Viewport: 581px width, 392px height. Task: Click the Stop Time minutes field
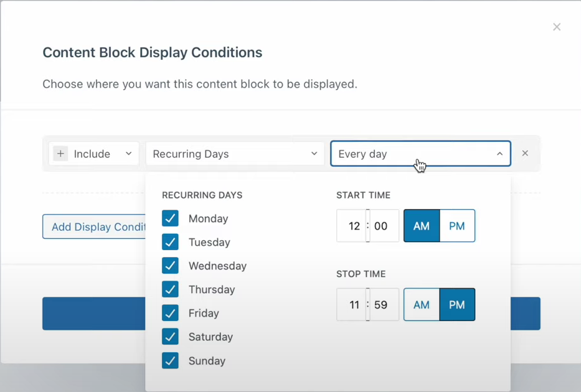pyautogui.click(x=382, y=305)
